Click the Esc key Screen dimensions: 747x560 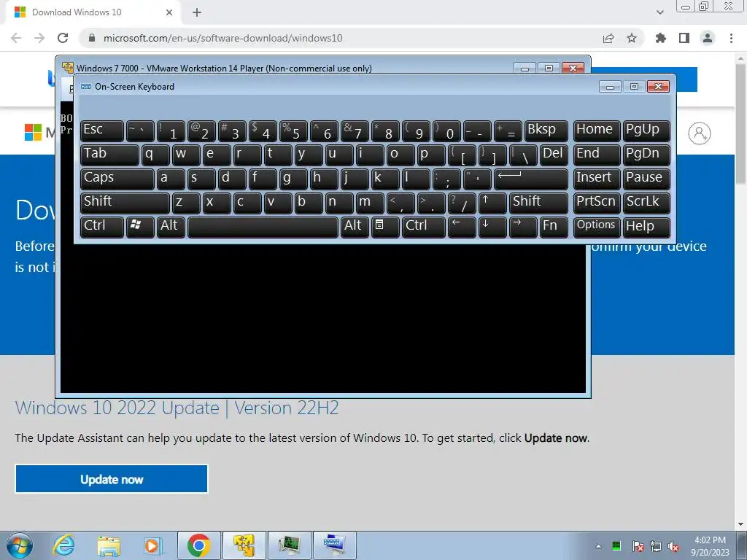click(102, 131)
